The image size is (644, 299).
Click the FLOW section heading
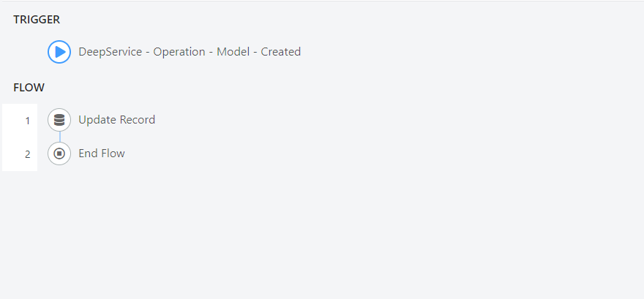29,88
